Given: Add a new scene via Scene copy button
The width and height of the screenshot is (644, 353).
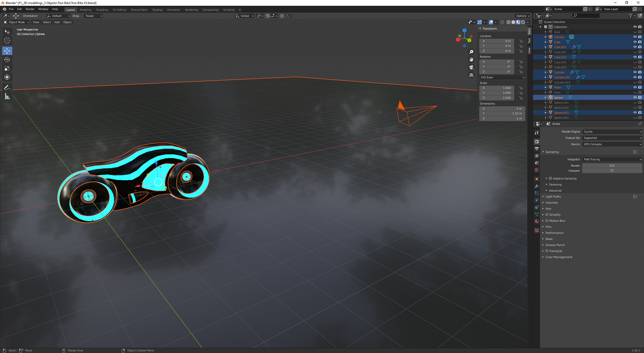Looking at the screenshot, I should point(585,9).
